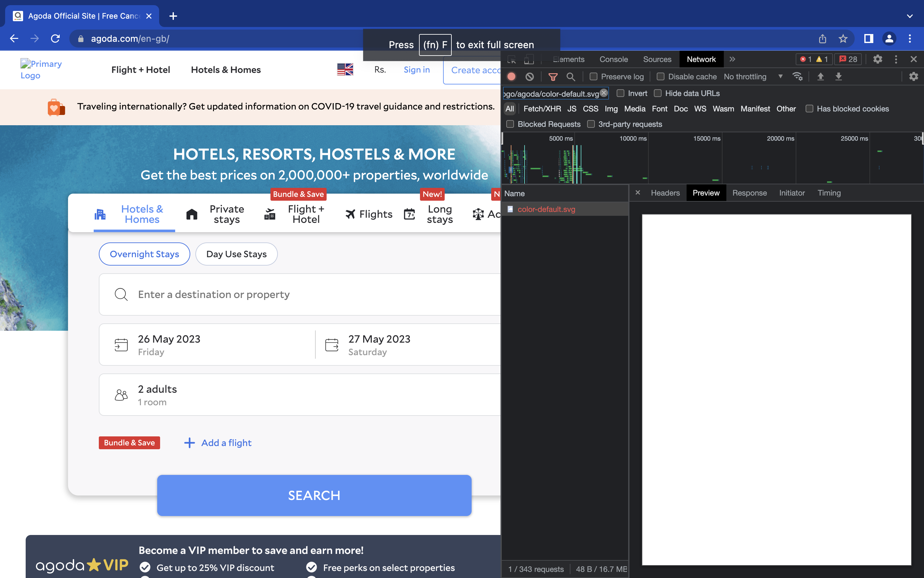Select Day Use Stays option

click(x=236, y=254)
